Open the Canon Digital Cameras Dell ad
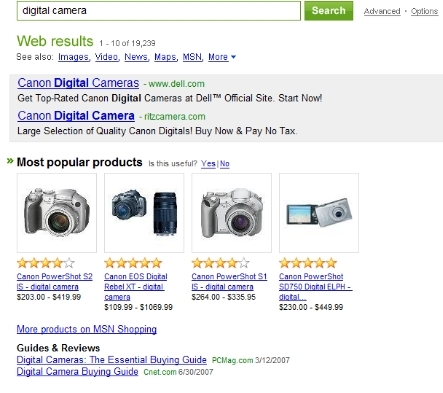The height and width of the screenshot is (393, 443). pos(78,83)
